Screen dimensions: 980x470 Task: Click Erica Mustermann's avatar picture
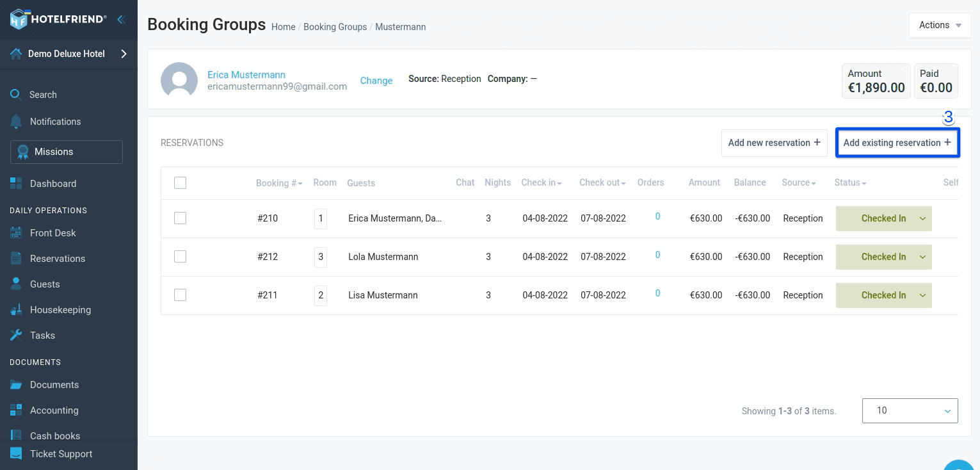[179, 80]
